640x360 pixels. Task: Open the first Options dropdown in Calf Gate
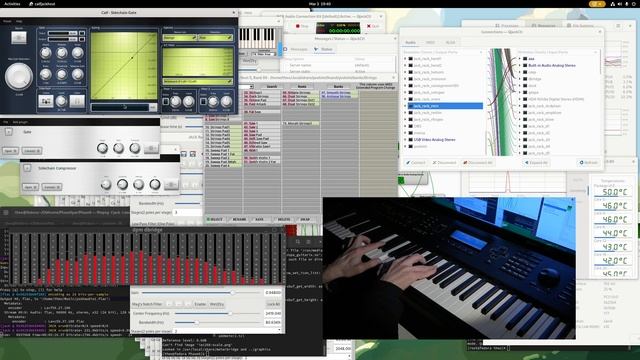tap(179, 38)
